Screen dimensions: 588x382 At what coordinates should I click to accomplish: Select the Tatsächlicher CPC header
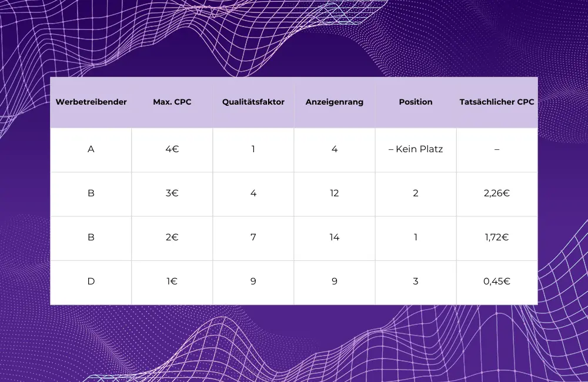click(x=497, y=102)
